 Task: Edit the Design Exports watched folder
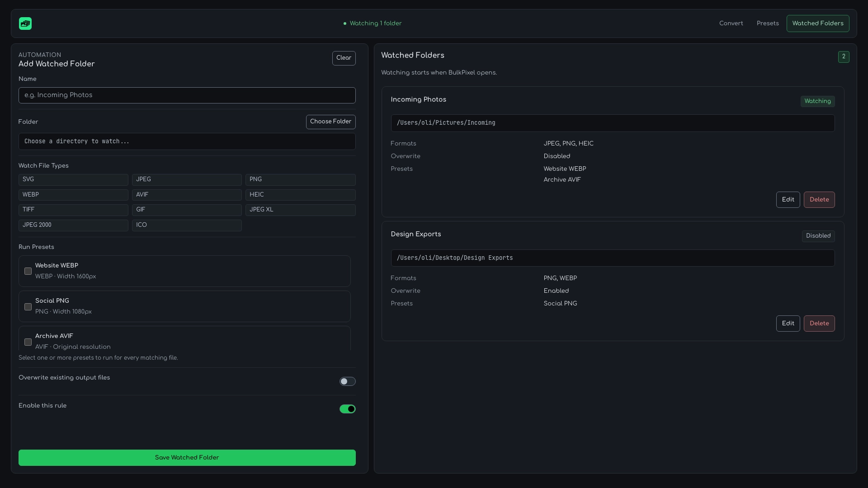click(x=788, y=324)
